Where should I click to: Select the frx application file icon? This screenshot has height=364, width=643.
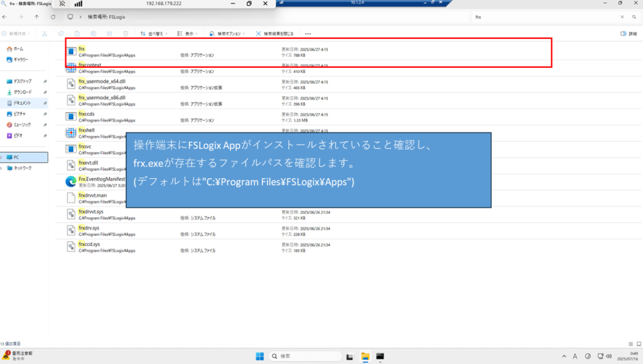(71, 51)
